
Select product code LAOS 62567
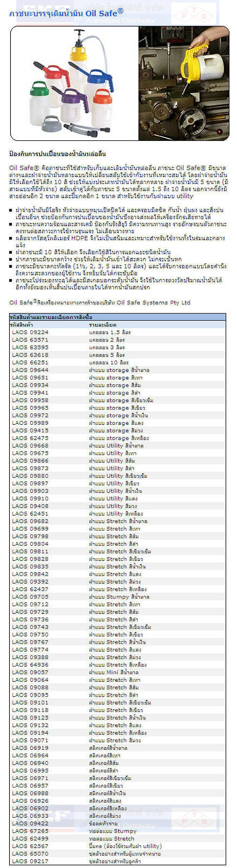[x=30, y=846]
